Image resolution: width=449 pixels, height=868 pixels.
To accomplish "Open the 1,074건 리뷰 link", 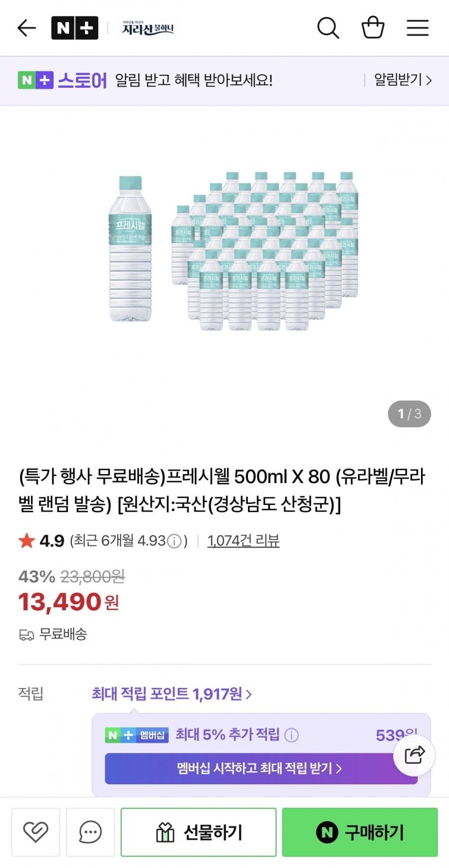I will coord(243,540).
